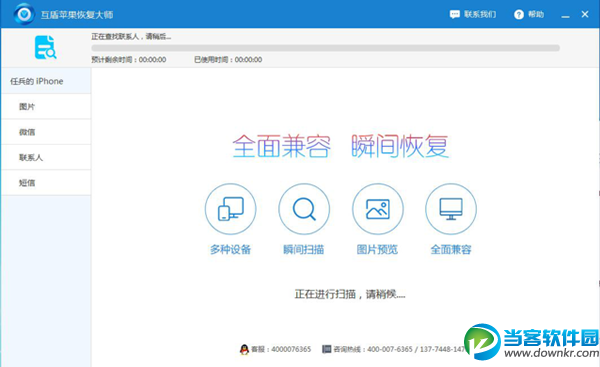Screen dimensions: 600x367
Task: Click the document scan icon under logo
Action: point(45,47)
